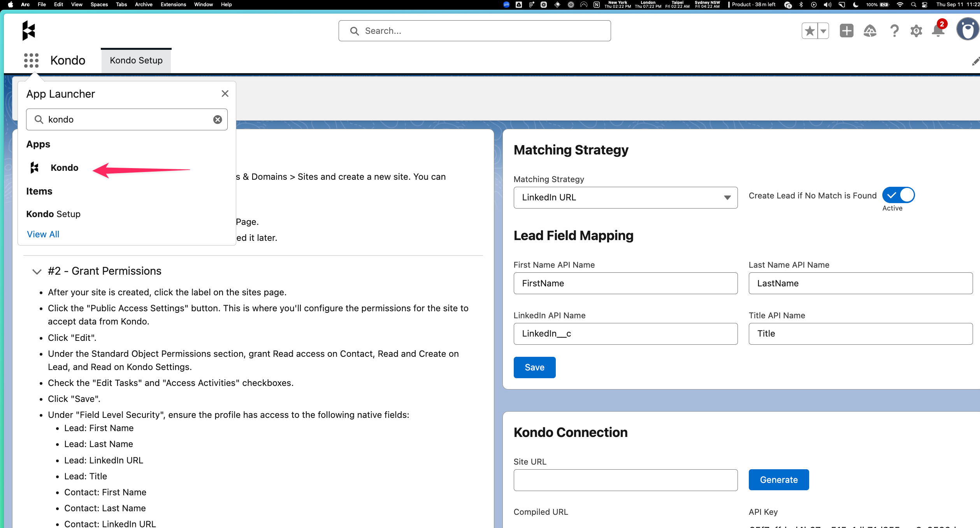Screen dimensions: 980x528
Task: Focus the App Launcher search field
Action: (127, 119)
